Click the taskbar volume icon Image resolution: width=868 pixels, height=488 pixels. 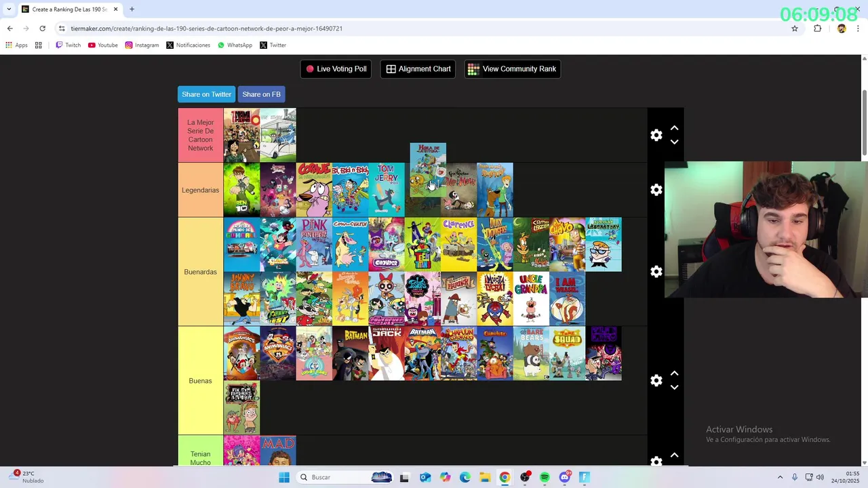[820, 477]
